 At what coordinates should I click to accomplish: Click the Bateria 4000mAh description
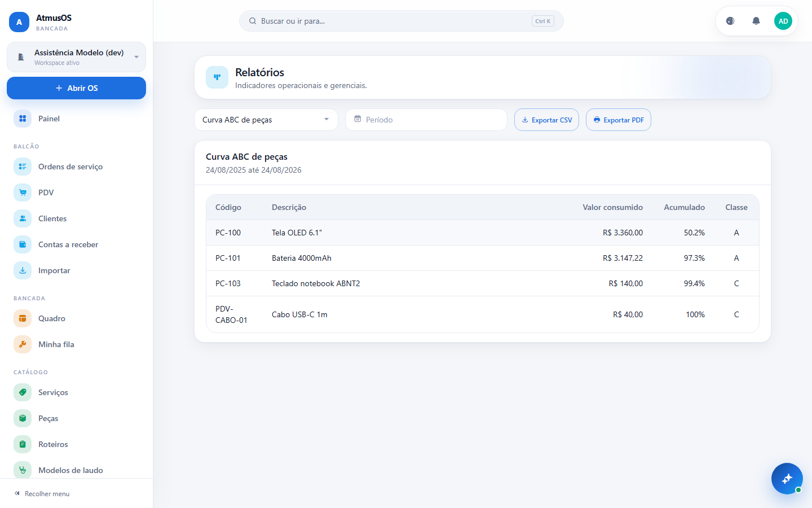(x=302, y=258)
